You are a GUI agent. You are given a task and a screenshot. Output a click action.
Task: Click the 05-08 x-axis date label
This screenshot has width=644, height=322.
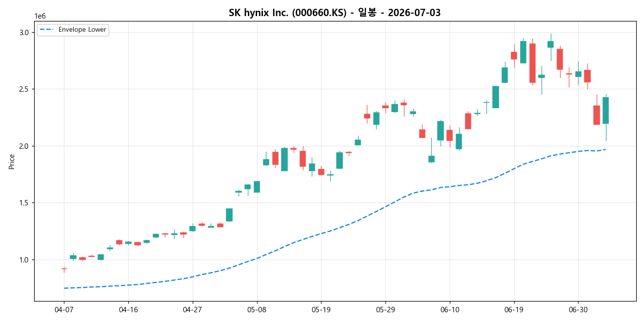[257, 309]
